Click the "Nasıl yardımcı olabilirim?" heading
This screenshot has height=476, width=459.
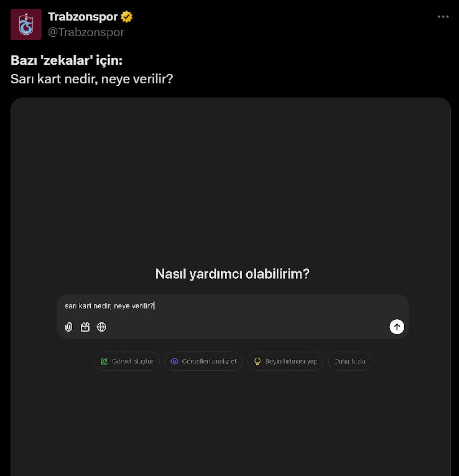point(232,274)
